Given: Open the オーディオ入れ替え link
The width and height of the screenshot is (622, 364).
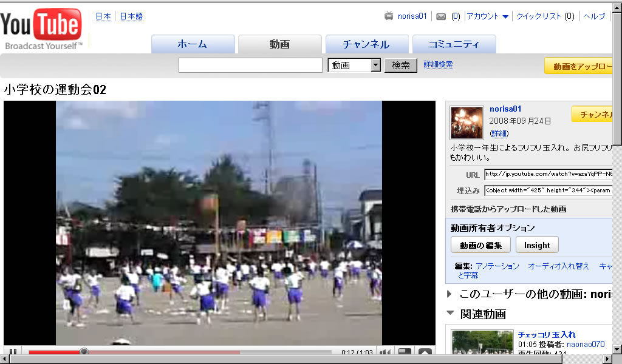Looking at the screenshot, I should pos(559,266).
